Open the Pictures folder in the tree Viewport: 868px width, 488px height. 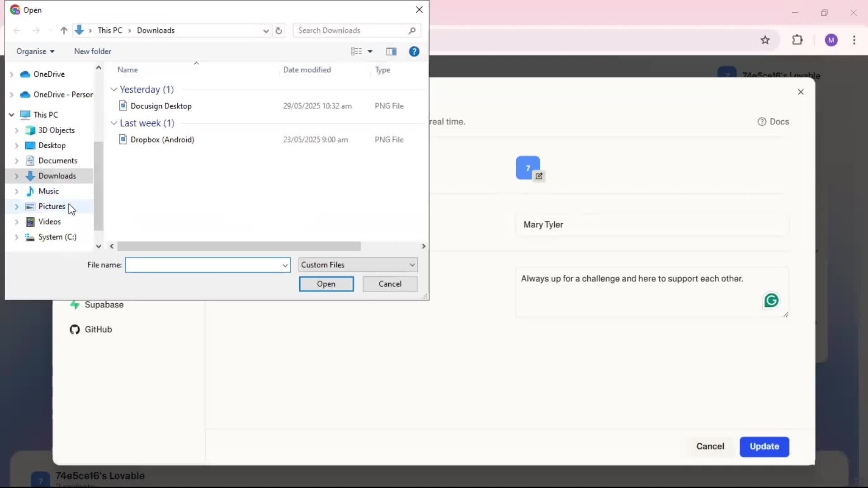(x=52, y=206)
